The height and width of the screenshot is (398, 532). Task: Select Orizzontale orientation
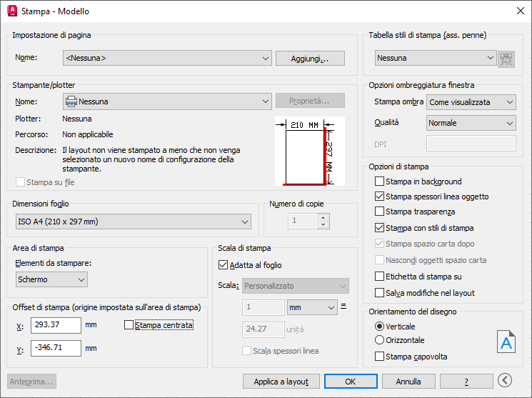pos(379,340)
